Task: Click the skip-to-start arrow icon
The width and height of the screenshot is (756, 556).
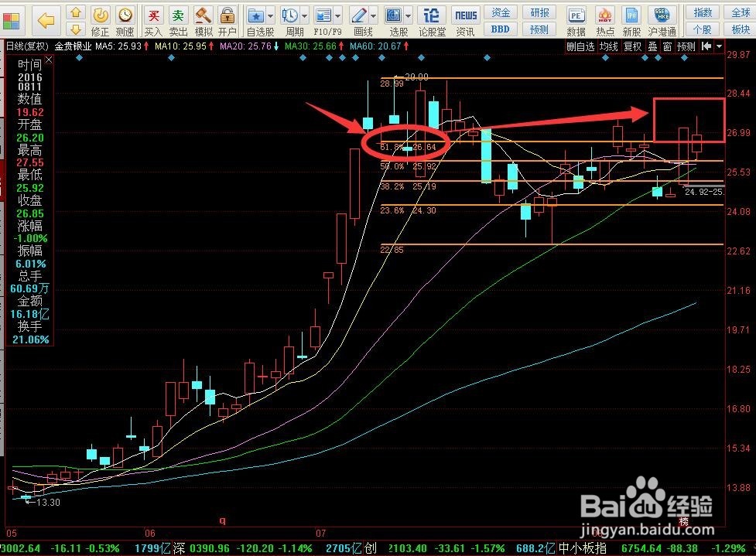Action: [706, 46]
